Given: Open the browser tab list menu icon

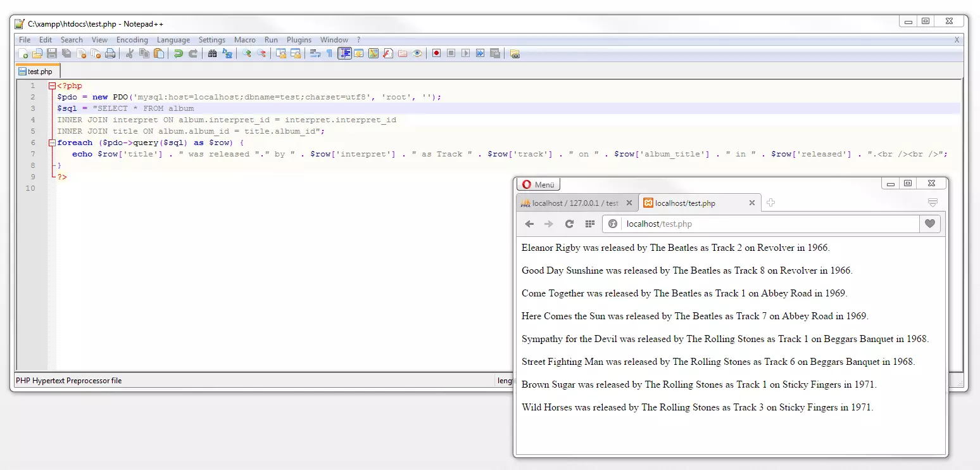Looking at the screenshot, I should pyautogui.click(x=932, y=203).
